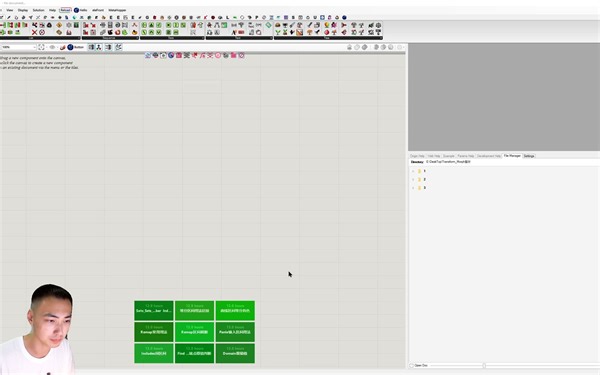Image resolution: width=600 pixels, height=375 pixels.
Task: Select the Sketch pen tool
Action: pos(63,47)
